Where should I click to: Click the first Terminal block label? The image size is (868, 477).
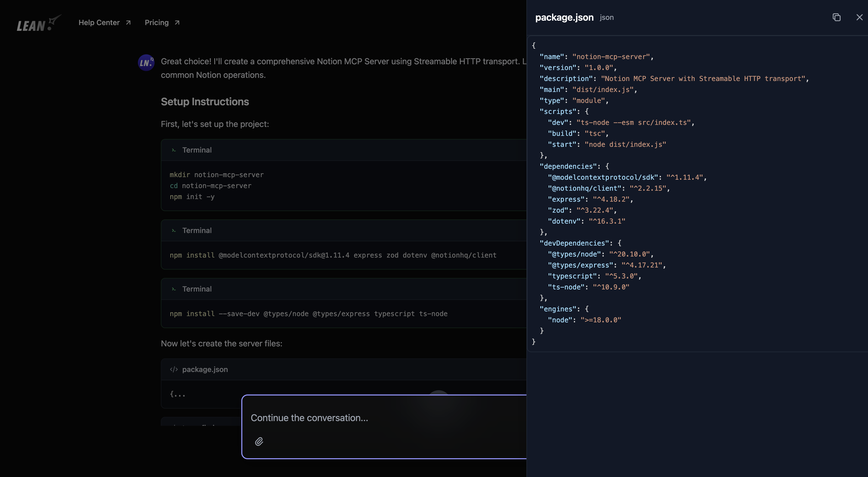197,150
